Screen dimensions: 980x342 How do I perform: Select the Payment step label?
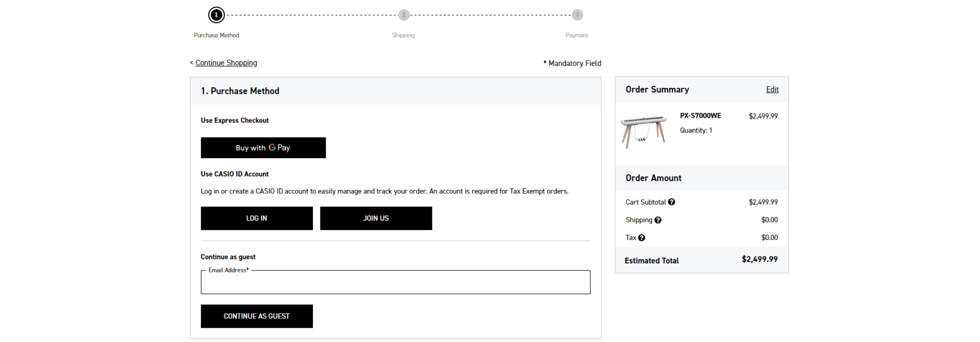pos(577,35)
